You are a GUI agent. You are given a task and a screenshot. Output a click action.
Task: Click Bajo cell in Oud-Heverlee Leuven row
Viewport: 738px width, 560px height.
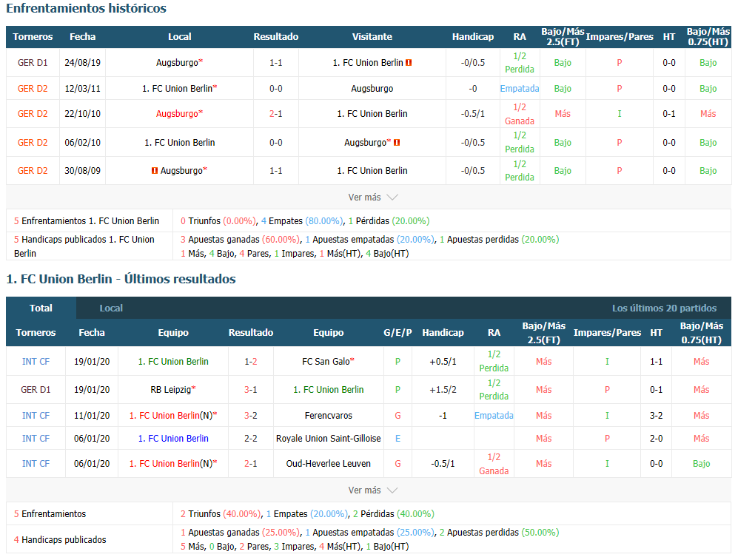[x=701, y=464]
